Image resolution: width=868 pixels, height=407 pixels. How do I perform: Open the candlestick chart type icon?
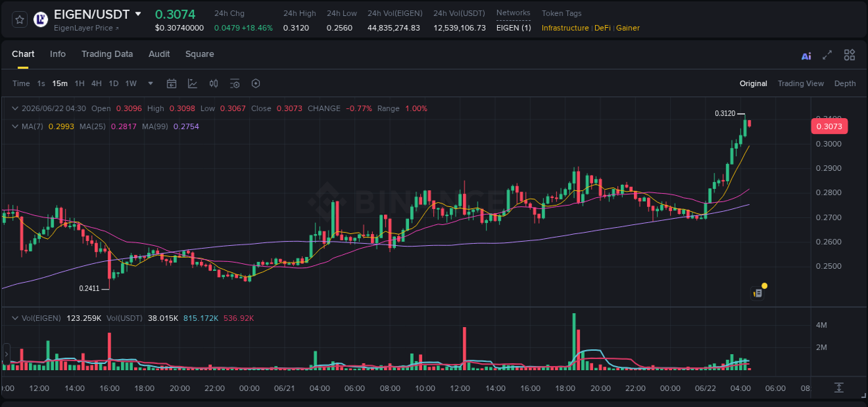(x=214, y=83)
